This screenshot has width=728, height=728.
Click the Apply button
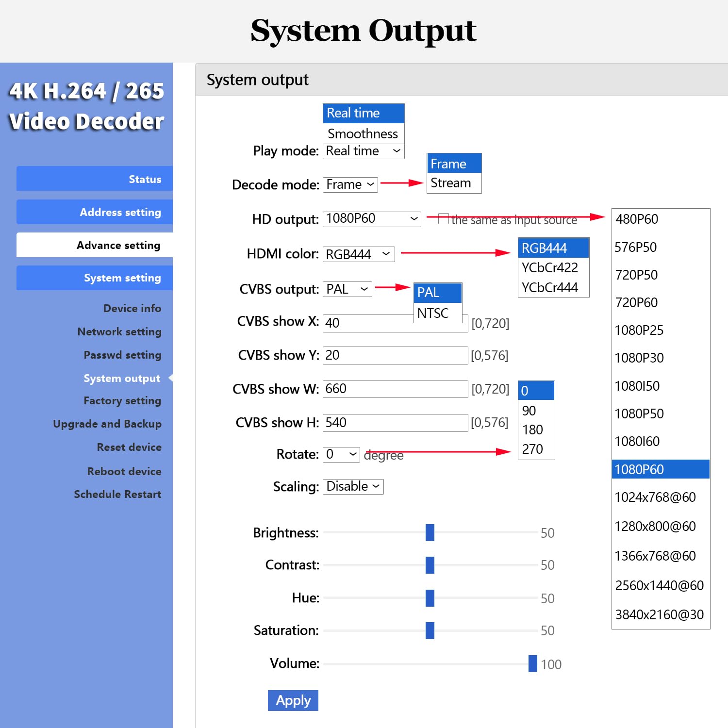click(x=293, y=700)
